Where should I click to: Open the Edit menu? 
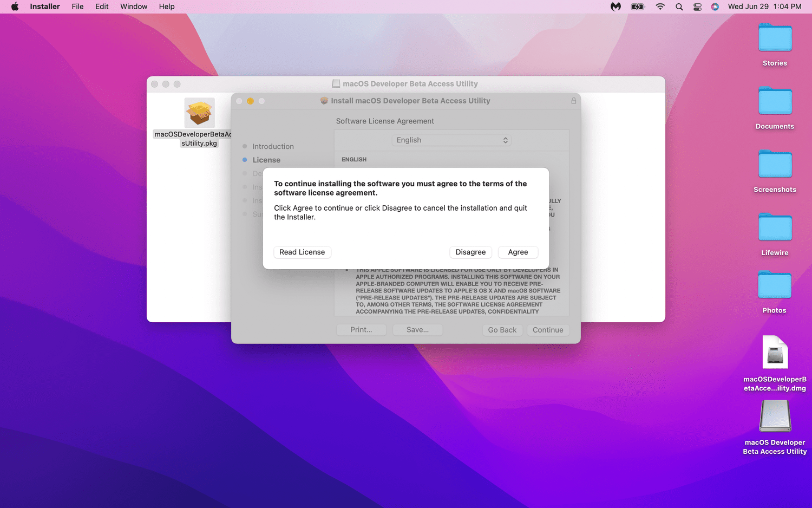coord(102,6)
